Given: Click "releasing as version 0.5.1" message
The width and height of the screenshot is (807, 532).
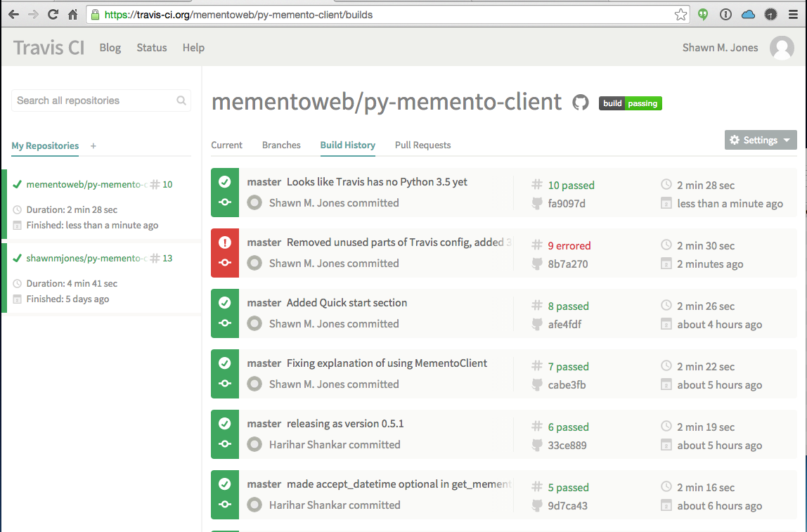Looking at the screenshot, I should (x=345, y=424).
